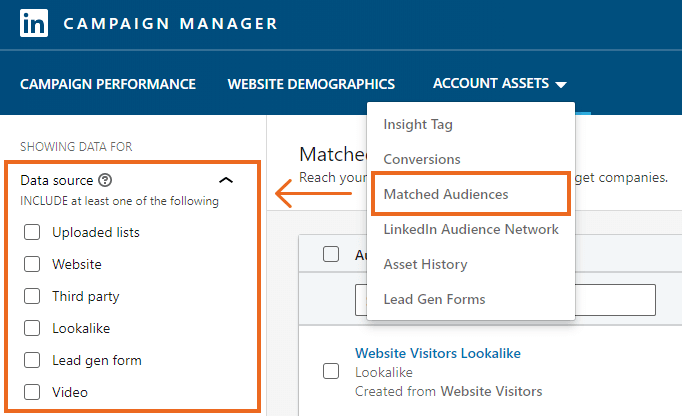The height and width of the screenshot is (416, 682).
Task: Check the Video data source checkbox
Action: 32,392
